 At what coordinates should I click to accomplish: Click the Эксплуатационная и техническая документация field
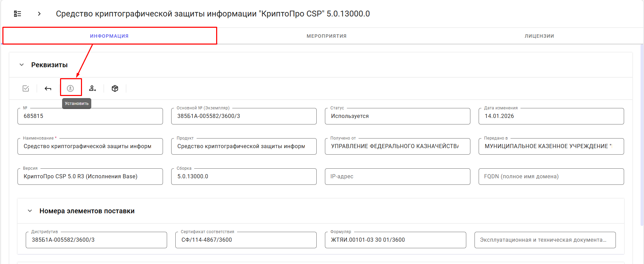point(545,240)
